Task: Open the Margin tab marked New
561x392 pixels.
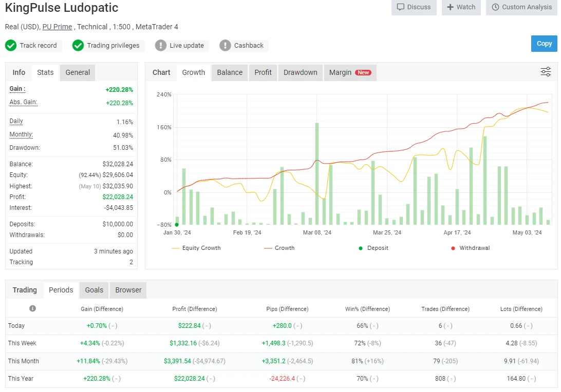Action: (x=349, y=72)
